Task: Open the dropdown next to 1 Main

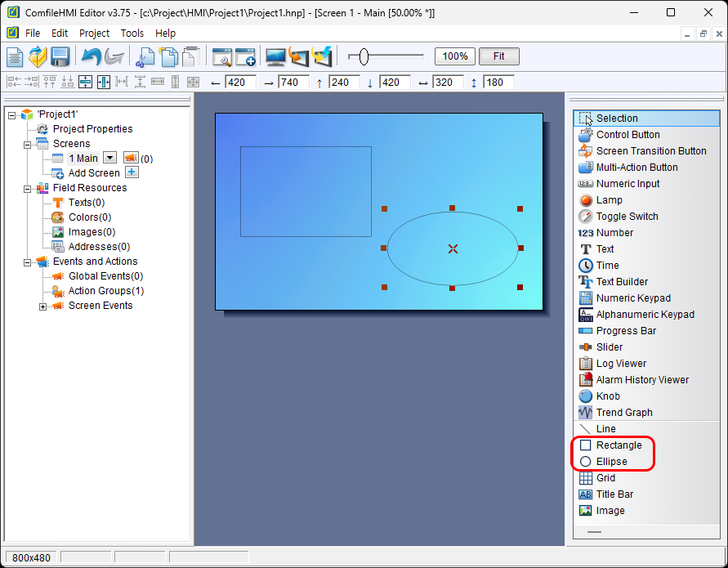Action: (x=109, y=158)
